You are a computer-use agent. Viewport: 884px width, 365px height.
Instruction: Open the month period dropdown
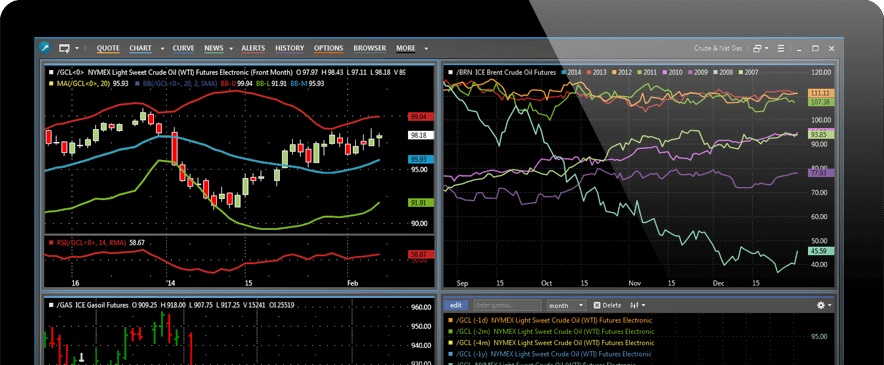567,305
